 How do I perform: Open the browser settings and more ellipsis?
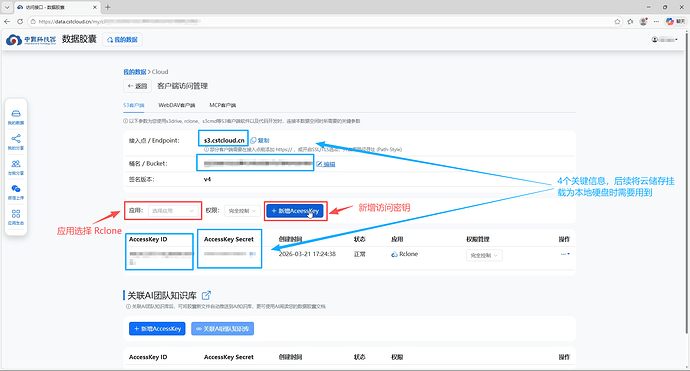(657, 21)
